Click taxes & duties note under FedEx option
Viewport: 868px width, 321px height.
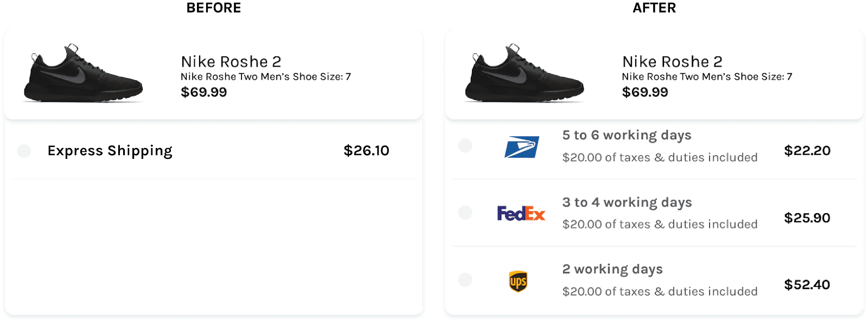click(x=660, y=224)
